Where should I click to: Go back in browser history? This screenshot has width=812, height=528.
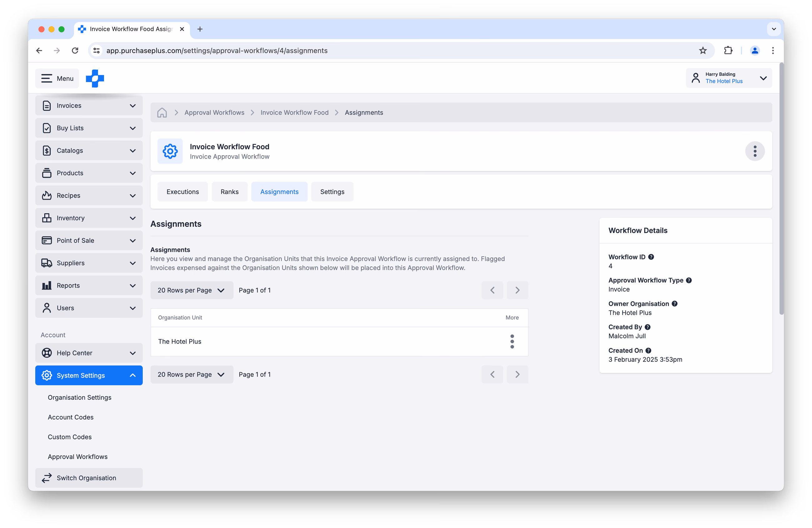coord(39,51)
